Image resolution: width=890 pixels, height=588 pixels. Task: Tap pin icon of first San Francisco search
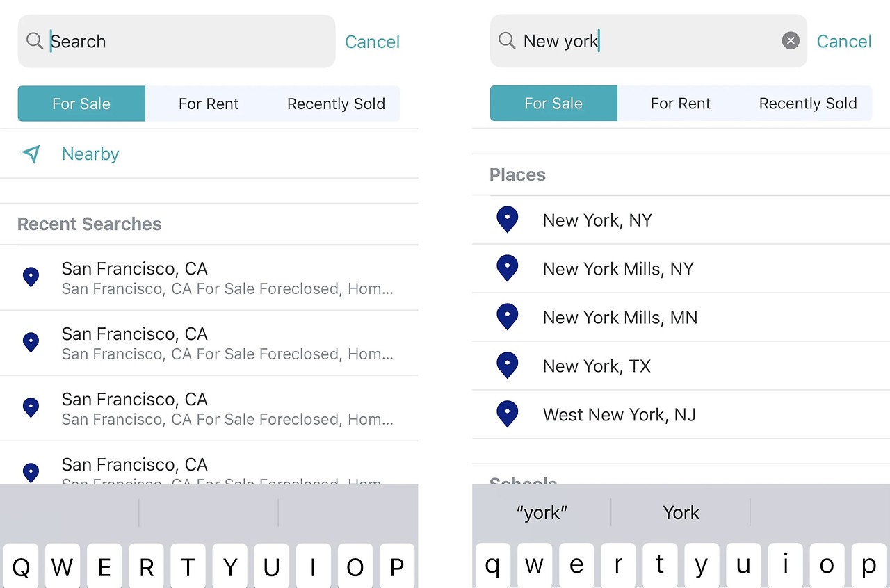[x=31, y=277]
